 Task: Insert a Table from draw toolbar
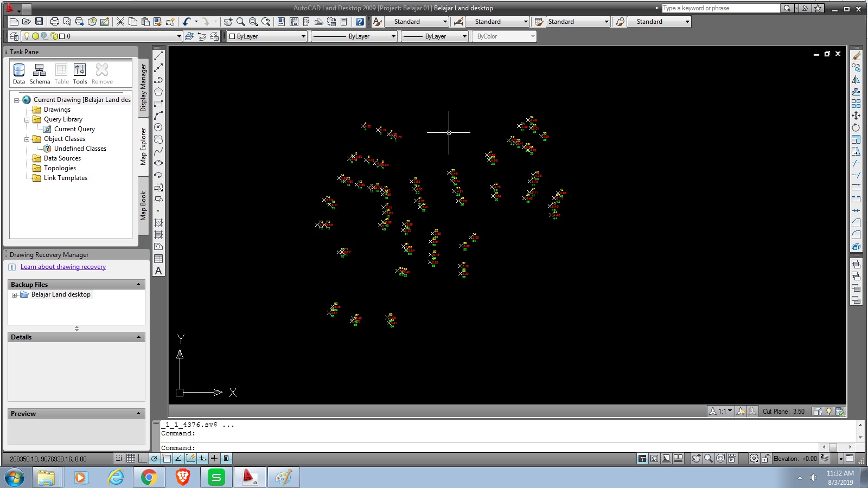158,259
